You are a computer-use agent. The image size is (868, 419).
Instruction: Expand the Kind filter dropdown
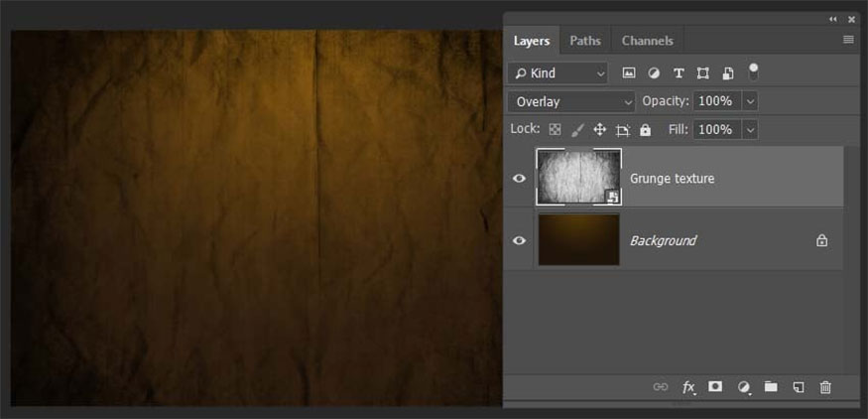pos(558,73)
